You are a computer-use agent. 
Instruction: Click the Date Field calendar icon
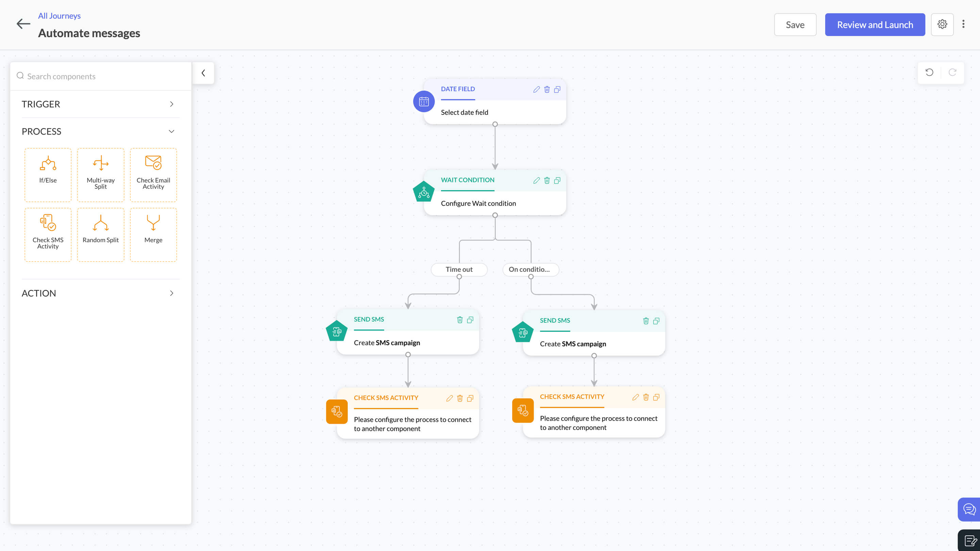tap(424, 102)
